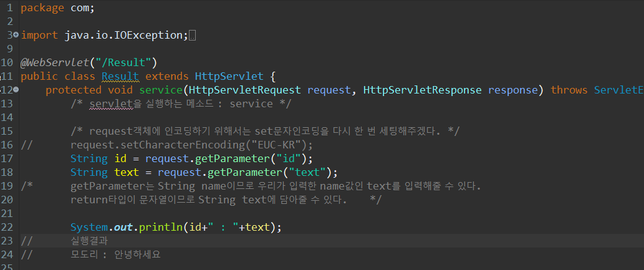This screenshot has height=270, width=644.
Task: Click the 'package' keyword on line 1
Action: (x=42, y=8)
